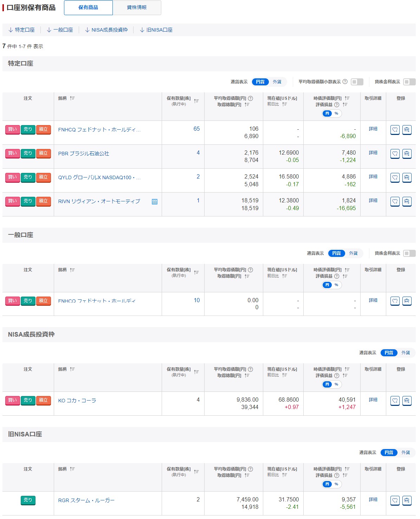Click favorites heart icon in 一般口座 FNHCQ row

pos(395,301)
